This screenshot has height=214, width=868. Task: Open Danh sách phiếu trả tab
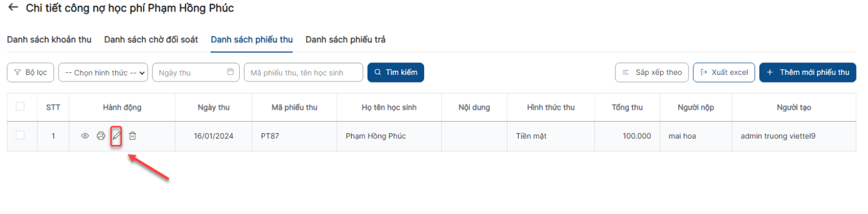346,40
